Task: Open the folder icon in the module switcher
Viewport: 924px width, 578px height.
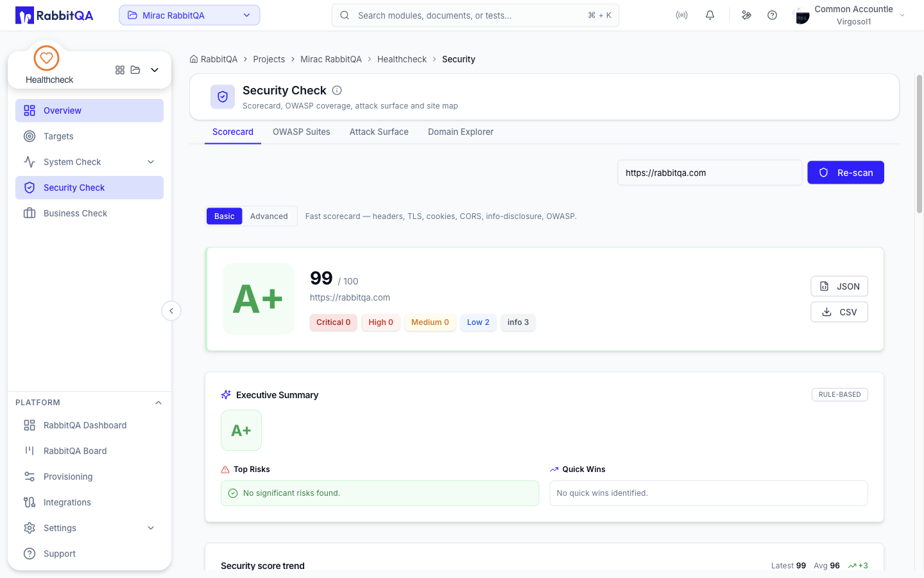Action: click(135, 70)
